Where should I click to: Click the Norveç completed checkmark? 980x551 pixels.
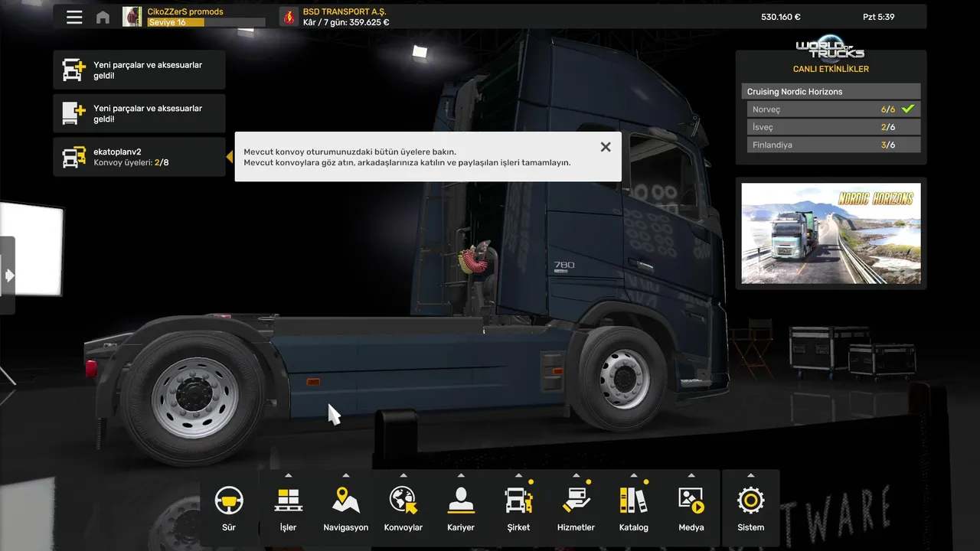coord(908,109)
